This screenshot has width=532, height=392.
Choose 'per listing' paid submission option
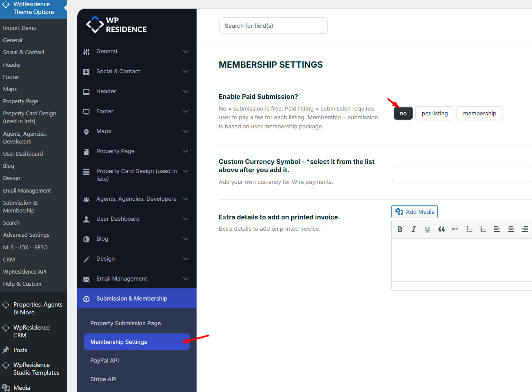(x=434, y=113)
